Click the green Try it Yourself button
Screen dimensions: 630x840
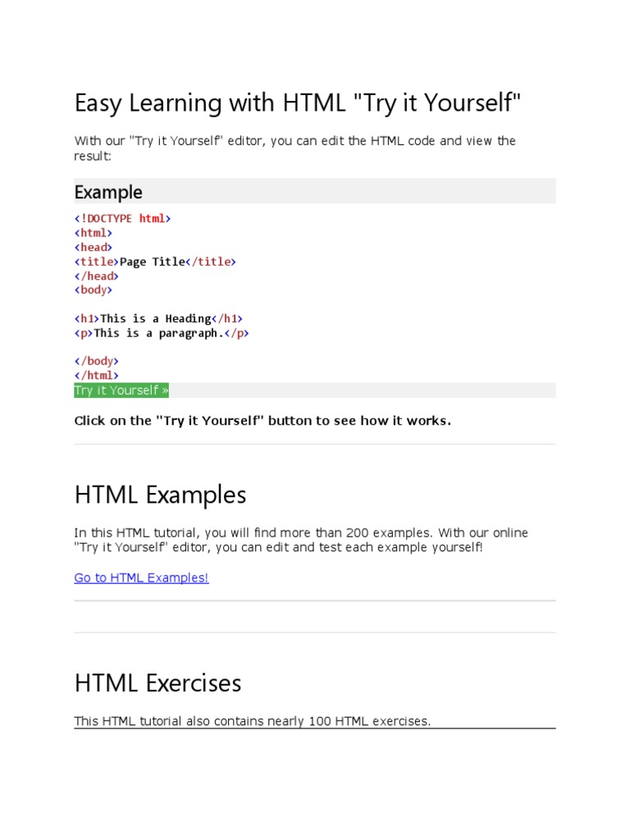tap(121, 390)
